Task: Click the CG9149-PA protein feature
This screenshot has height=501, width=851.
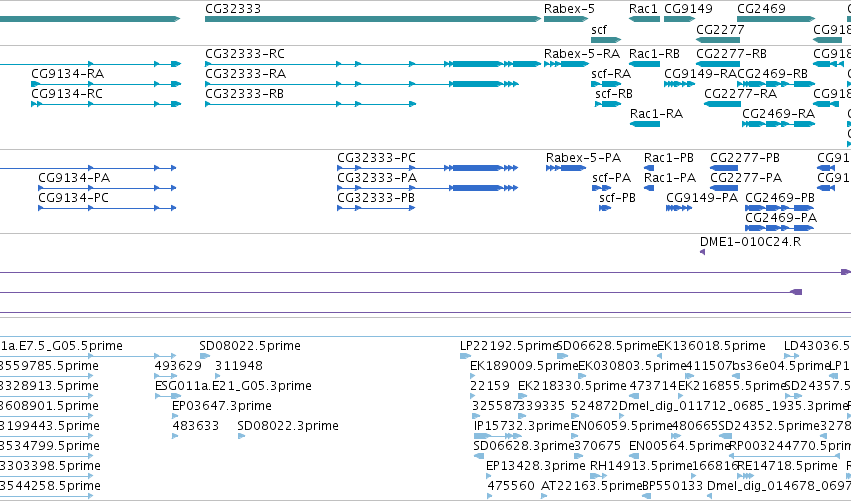Action: point(679,208)
